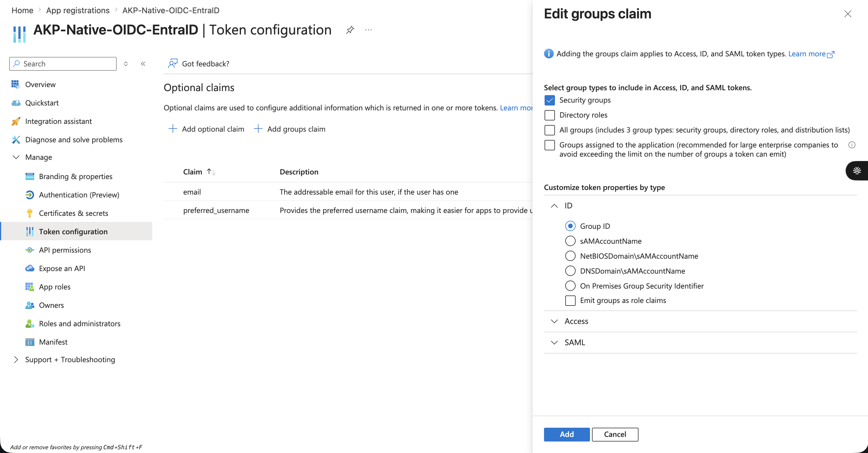The image size is (868, 453).
Task: Click the Authentication (Preview) icon
Action: point(30,195)
